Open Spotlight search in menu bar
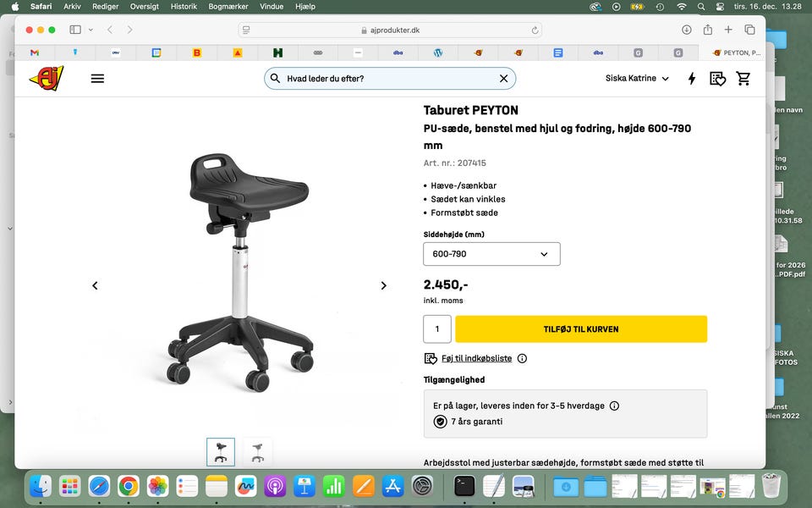 coord(701,7)
